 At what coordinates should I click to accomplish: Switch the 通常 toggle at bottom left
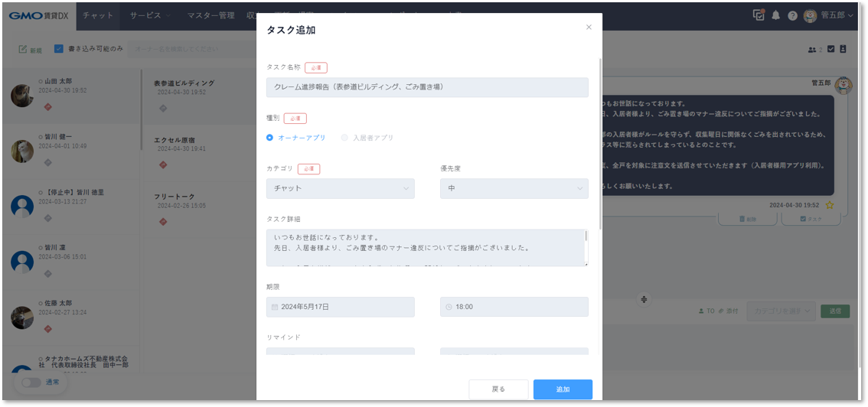coord(31,382)
